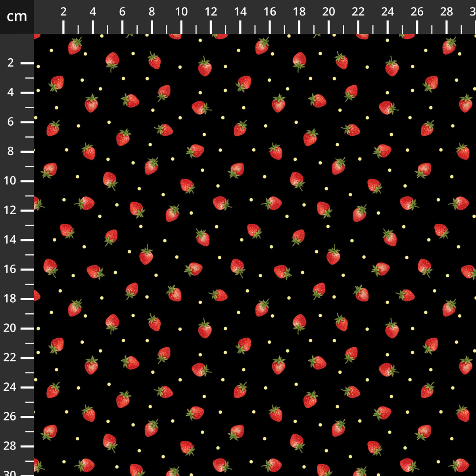Select the 20 mark on the horizontal ruler
The image size is (476, 476).
[328, 12]
